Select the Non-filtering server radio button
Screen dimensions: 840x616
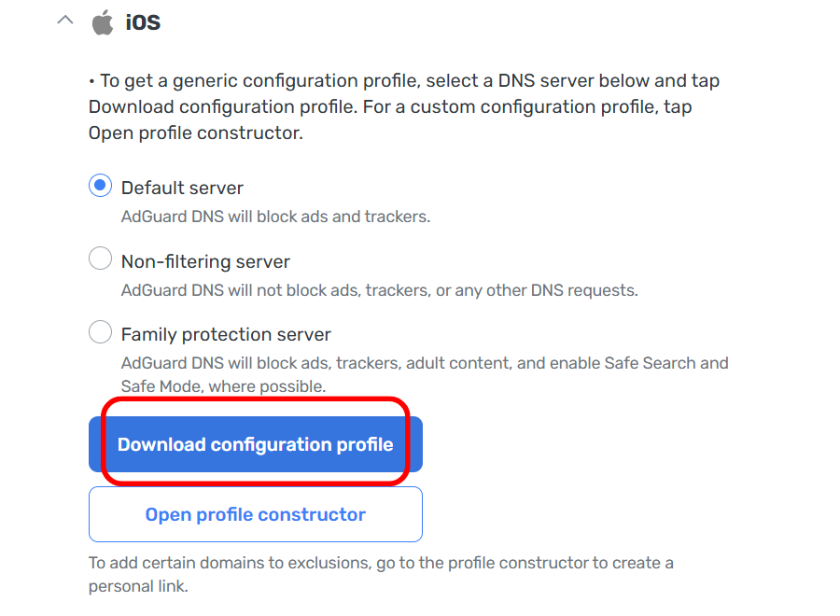pos(100,259)
